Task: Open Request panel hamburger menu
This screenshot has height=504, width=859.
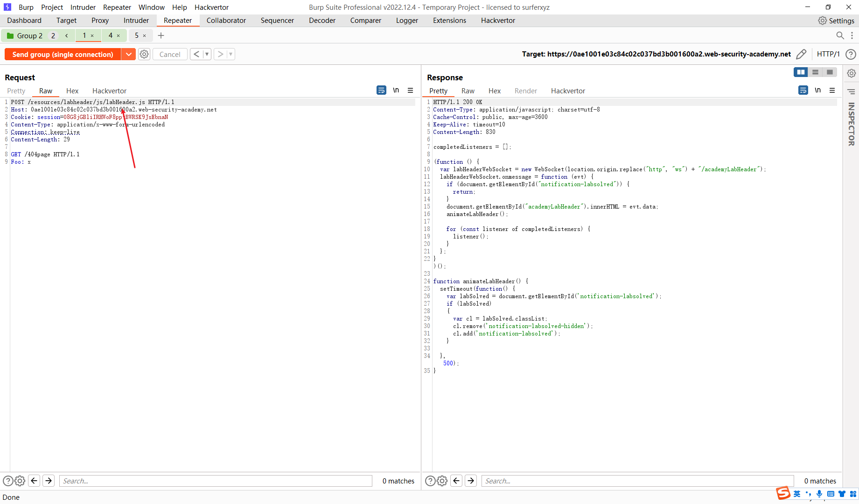Action: 410,90
